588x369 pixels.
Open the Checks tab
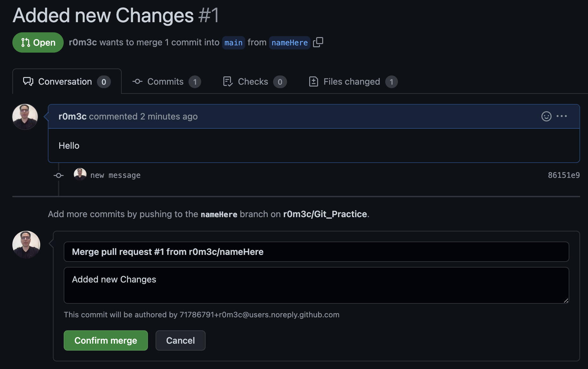[253, 81]
